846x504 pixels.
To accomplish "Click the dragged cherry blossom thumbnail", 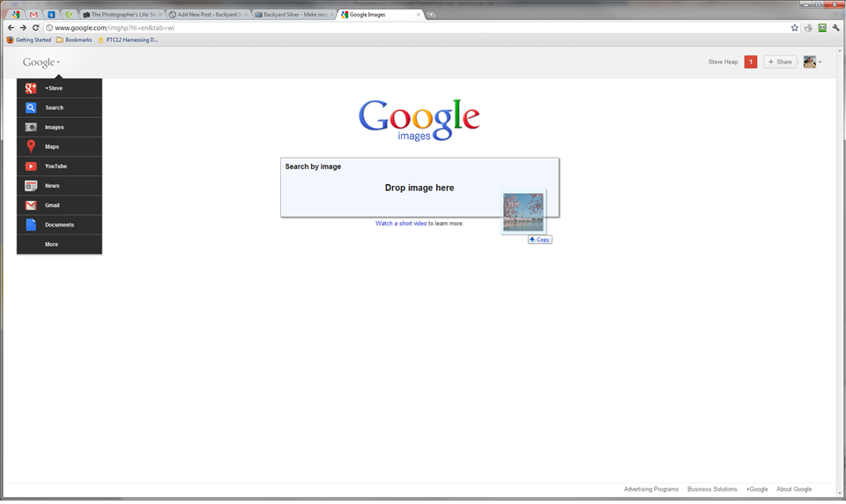I will [523, 211].
